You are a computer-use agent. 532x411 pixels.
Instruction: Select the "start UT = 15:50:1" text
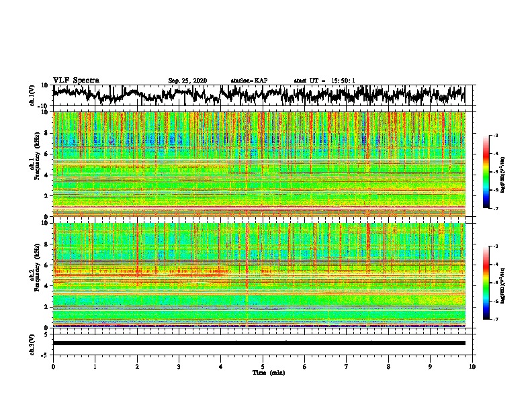coord(324,81)
